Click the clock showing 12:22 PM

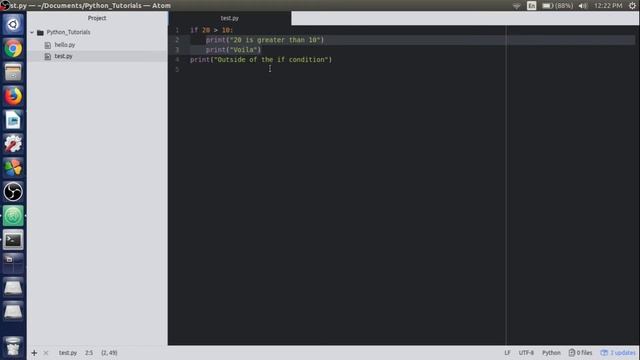(x=608, y=6)
